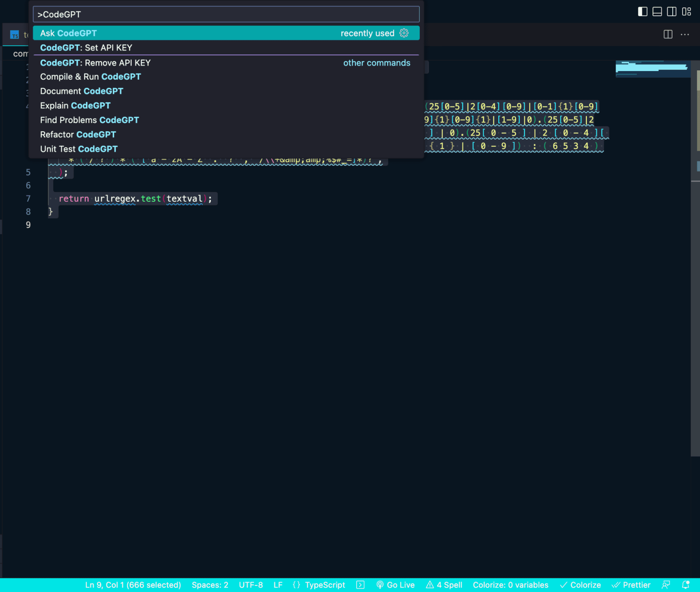Select Find Problems CodeGPT
This screenshot has height=592, width=700.
[x=226, y=120]
